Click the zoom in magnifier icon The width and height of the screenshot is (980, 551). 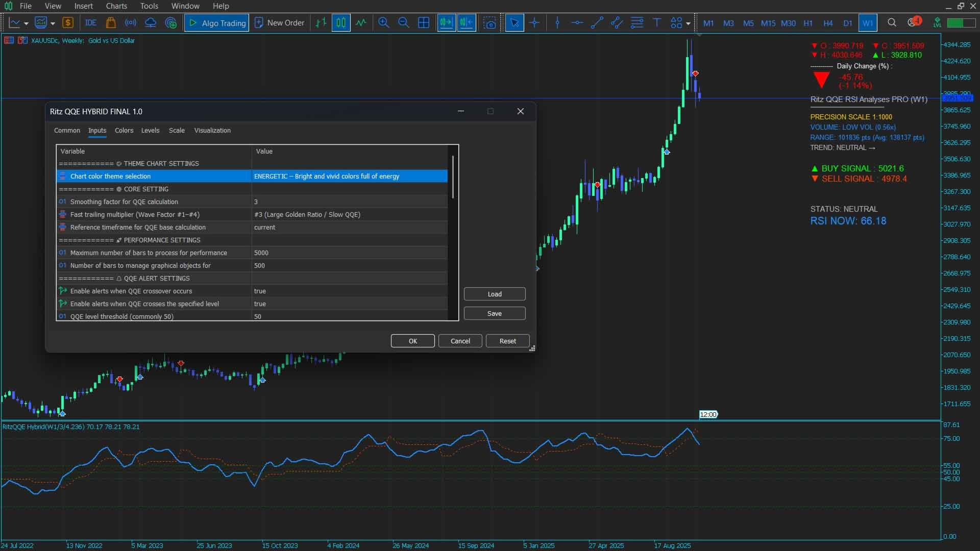(x=383, y=23)
